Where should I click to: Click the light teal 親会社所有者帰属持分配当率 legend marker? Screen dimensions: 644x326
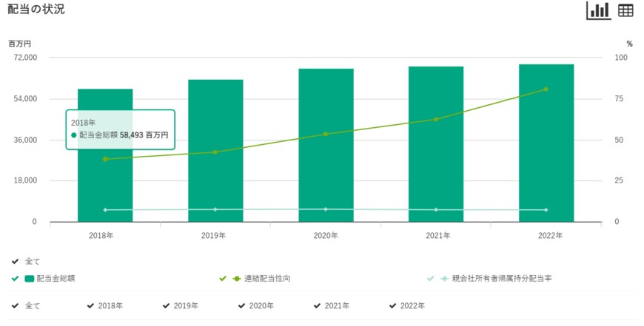(444, 279)
